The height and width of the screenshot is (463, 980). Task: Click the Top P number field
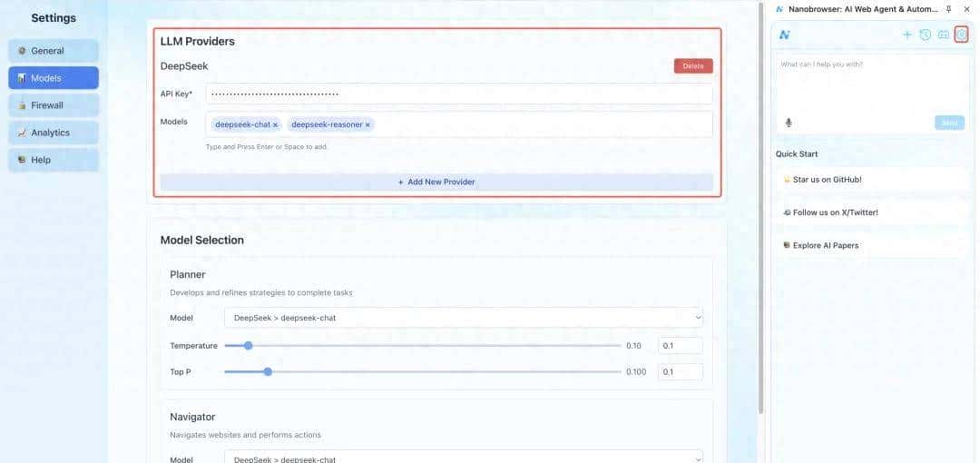click(x=680, y=371)
